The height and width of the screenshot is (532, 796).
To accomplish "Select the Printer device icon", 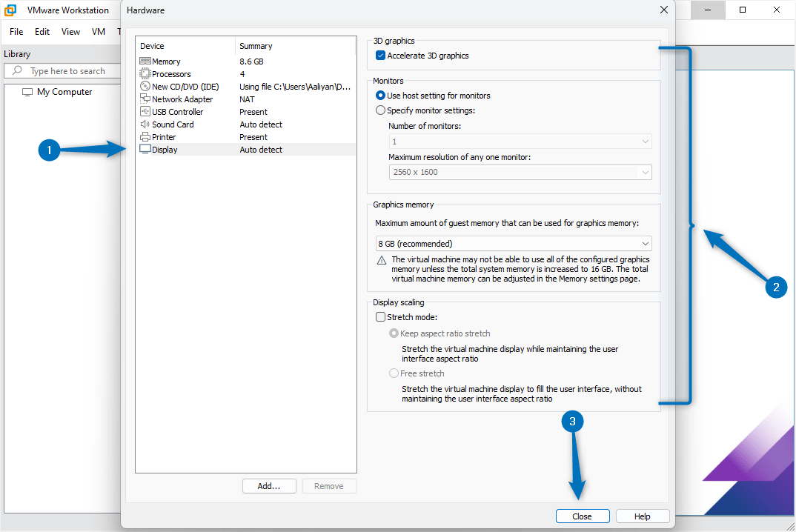I will pyautogui.click(x=144, y=136).
